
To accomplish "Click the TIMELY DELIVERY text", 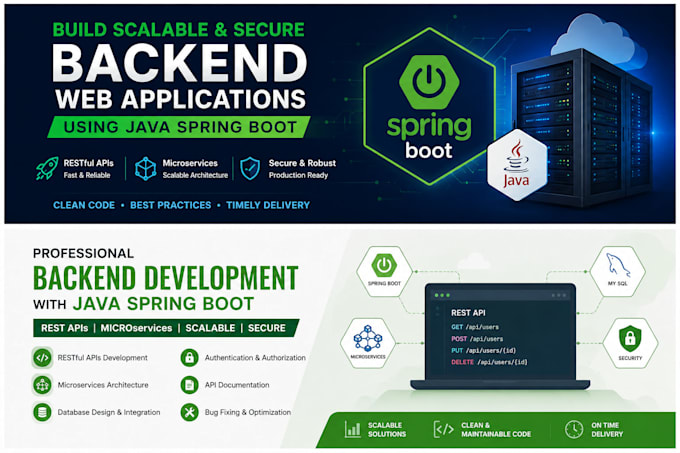I will [x=268, y=205].
